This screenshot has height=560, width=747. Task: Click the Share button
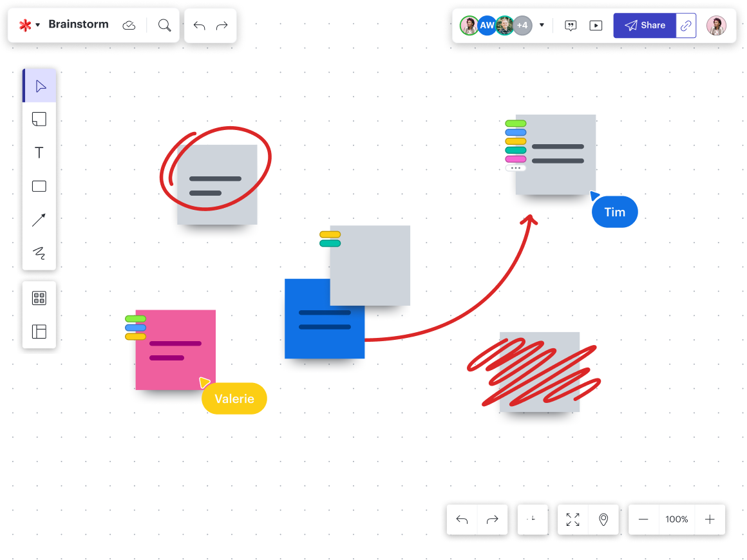click(x=645, y=25)
